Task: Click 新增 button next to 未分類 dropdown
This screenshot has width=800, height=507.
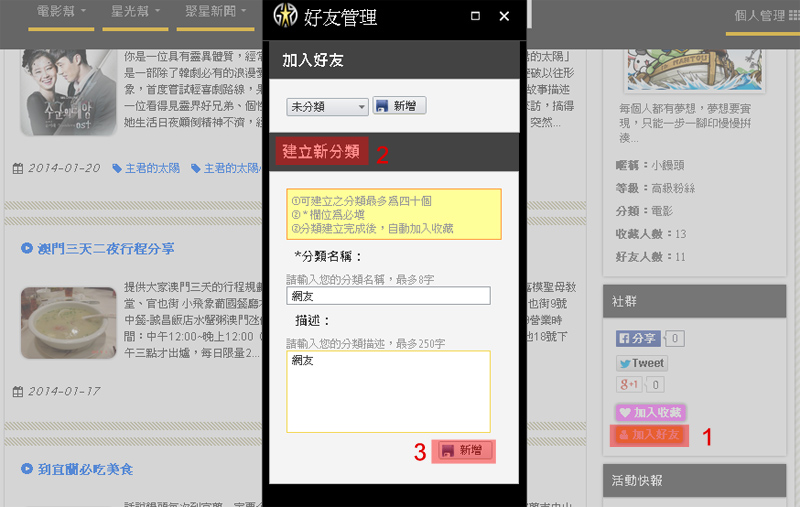Action: [x=399, y=106]
